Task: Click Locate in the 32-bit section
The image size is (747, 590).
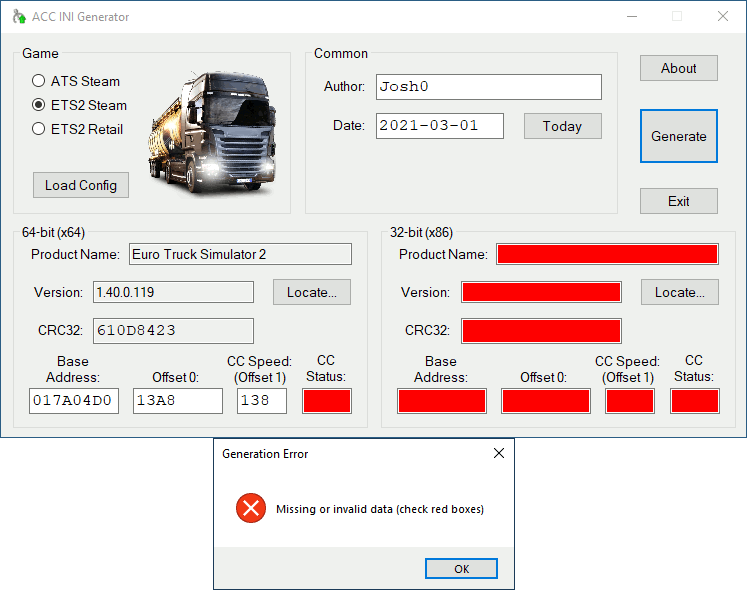Action: coord(680,292)
